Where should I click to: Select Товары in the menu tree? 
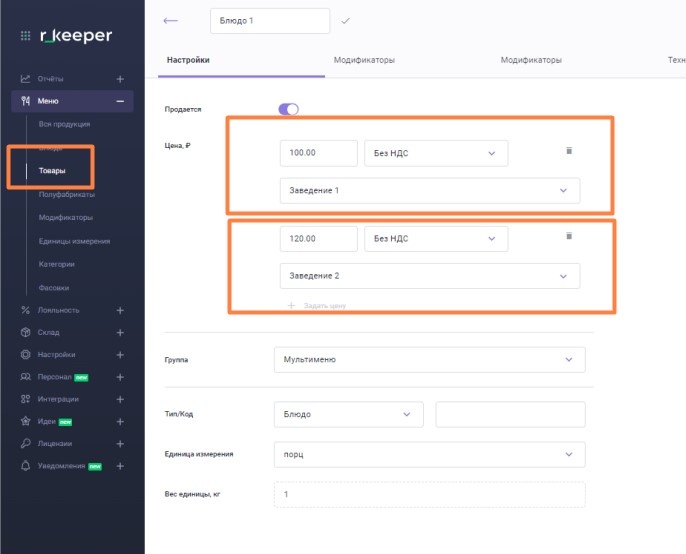coord(52,171)
